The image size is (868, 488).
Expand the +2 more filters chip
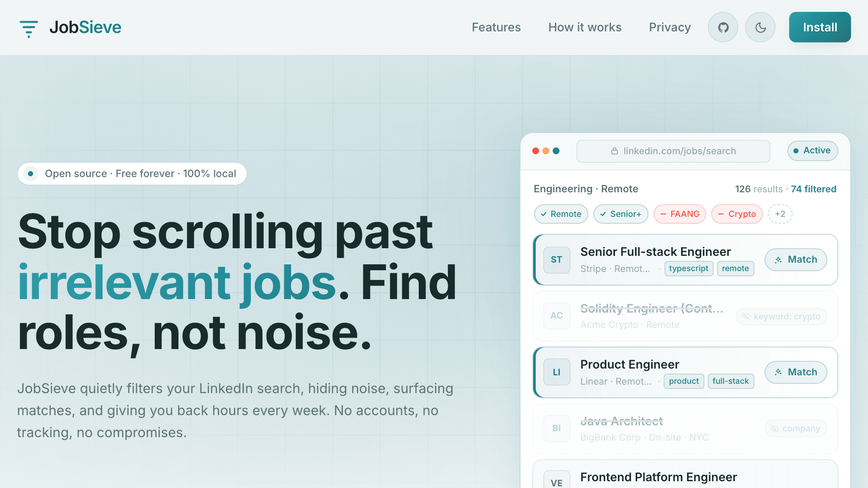pyautogui.click(x=780, y=214)
